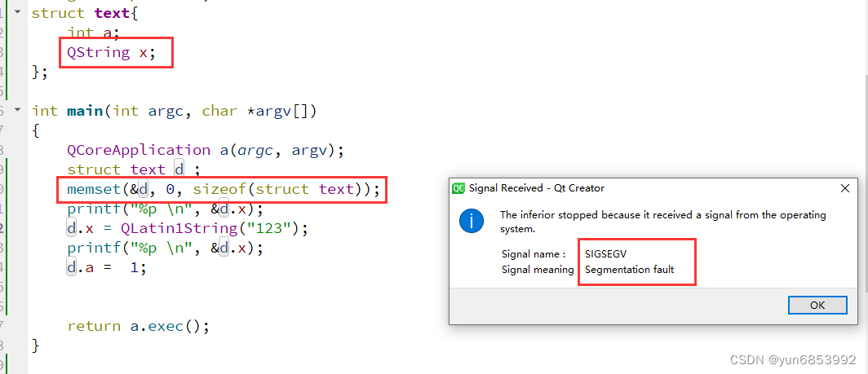Screen dimensions: 868x374
Task: Click the 'Signal name :' label
Action: click(533, 254)
